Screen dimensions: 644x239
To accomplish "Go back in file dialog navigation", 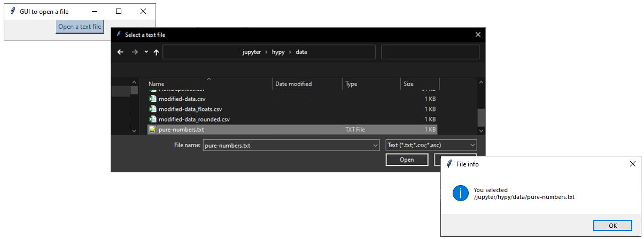I will 120,52.
